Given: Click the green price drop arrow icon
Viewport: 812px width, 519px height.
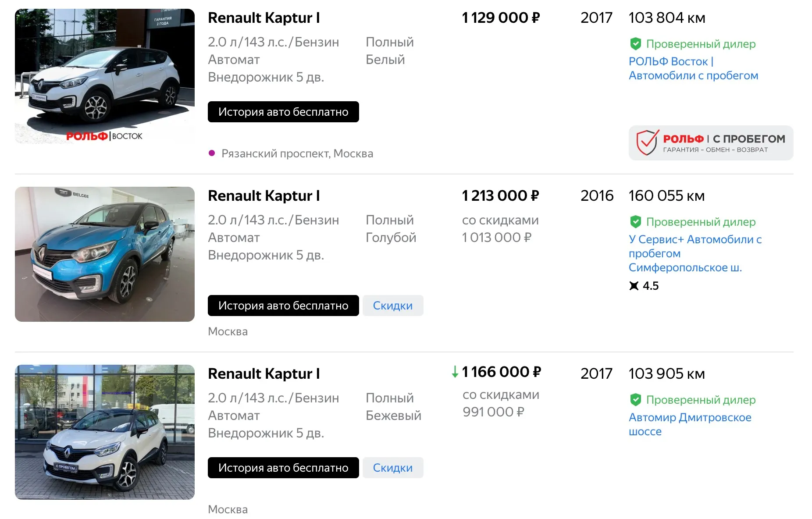Looking at the screenshot, I should tap(455, 372).
